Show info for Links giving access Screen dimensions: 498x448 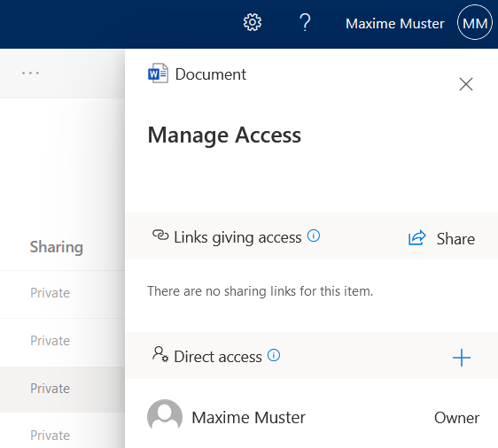click(x=314, y=236)
